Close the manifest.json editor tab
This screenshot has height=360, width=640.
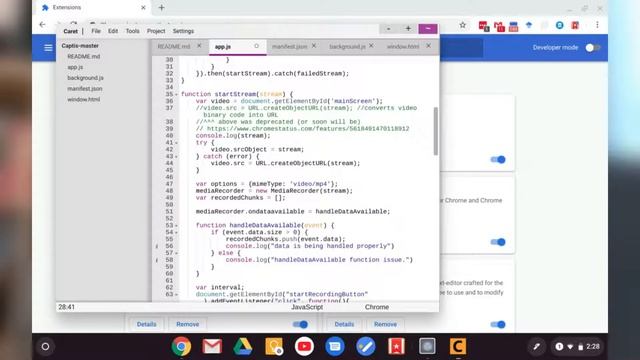314,46
